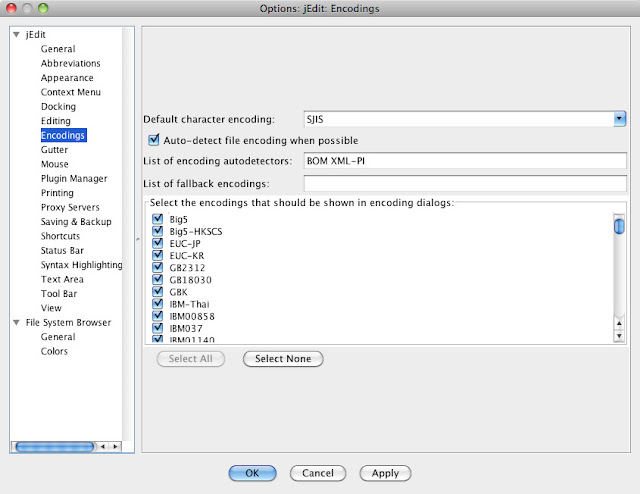This screenshot has width=640, height=494.
Task: Select Context Menu in the tree
Action: (x=71, y=92)
